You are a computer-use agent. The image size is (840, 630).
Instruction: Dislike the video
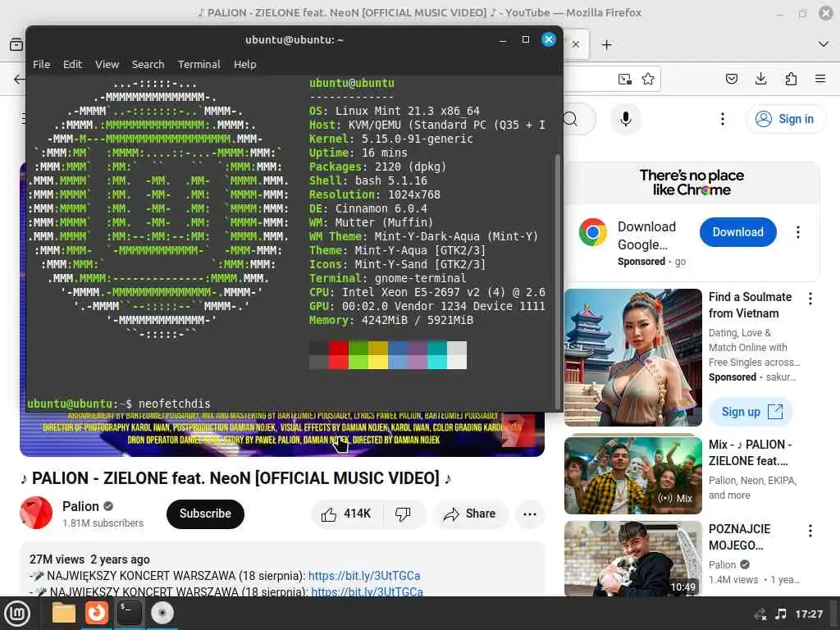tap(404, 514)
